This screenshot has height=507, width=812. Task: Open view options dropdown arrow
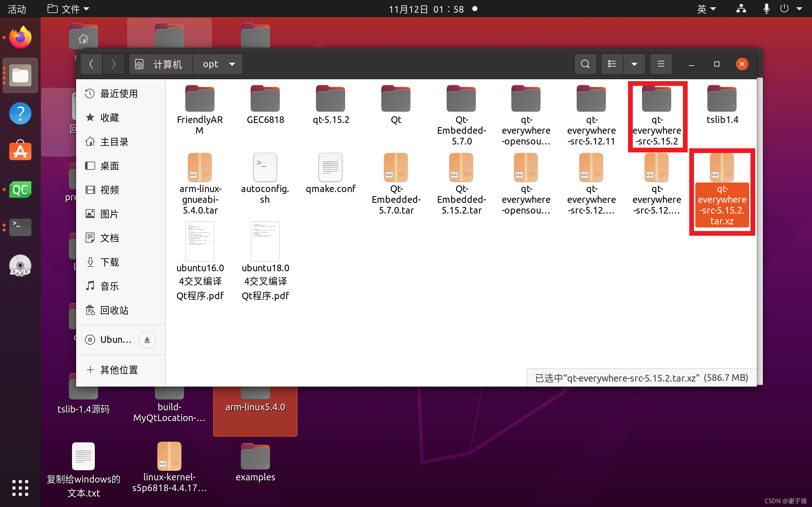634,64
